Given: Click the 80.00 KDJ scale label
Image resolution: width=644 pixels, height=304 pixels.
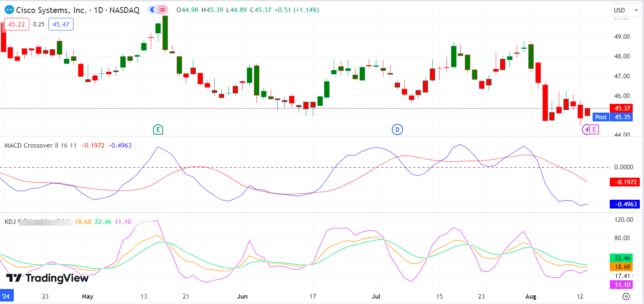Looking at the screenshot, I should pos(621,238).
